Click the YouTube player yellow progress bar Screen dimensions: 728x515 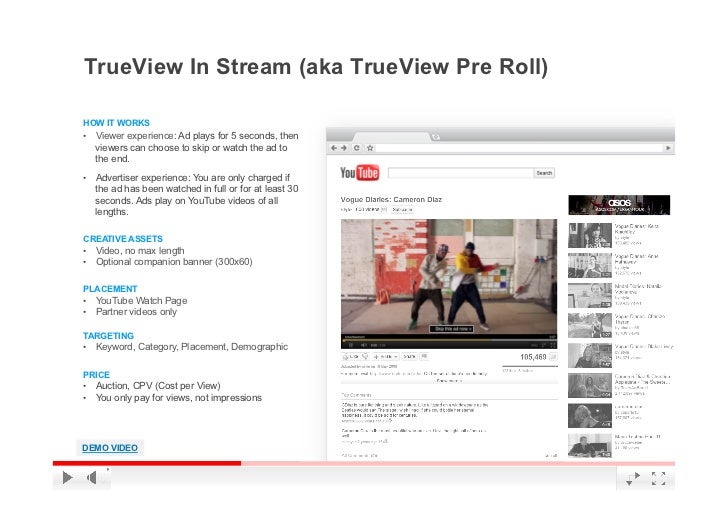pyautogui.click(x=449, y=339)
